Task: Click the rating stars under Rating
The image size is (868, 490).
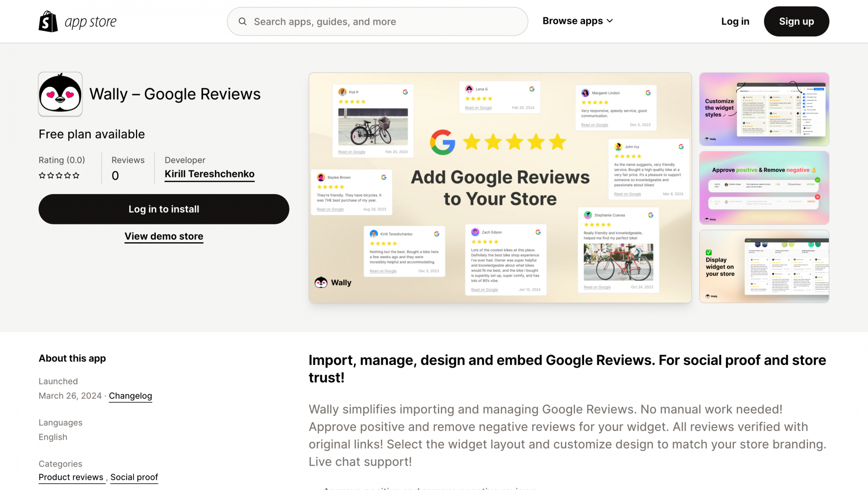Action: [x=59, y=175]
